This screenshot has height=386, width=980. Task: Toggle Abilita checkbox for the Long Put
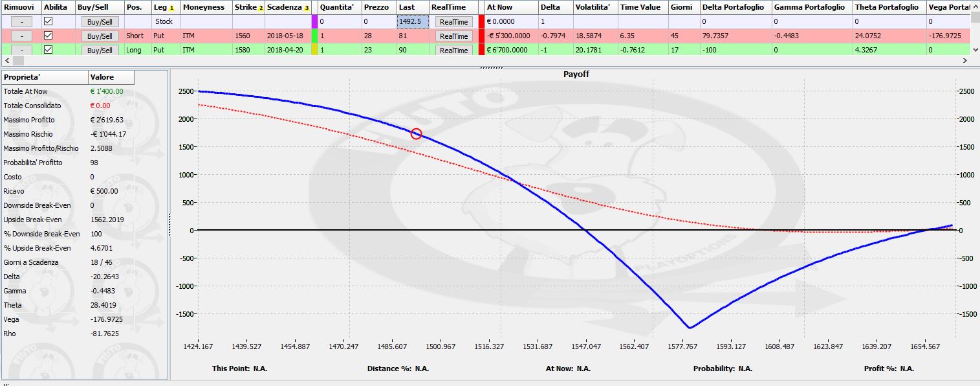click(x=48, y=50)
